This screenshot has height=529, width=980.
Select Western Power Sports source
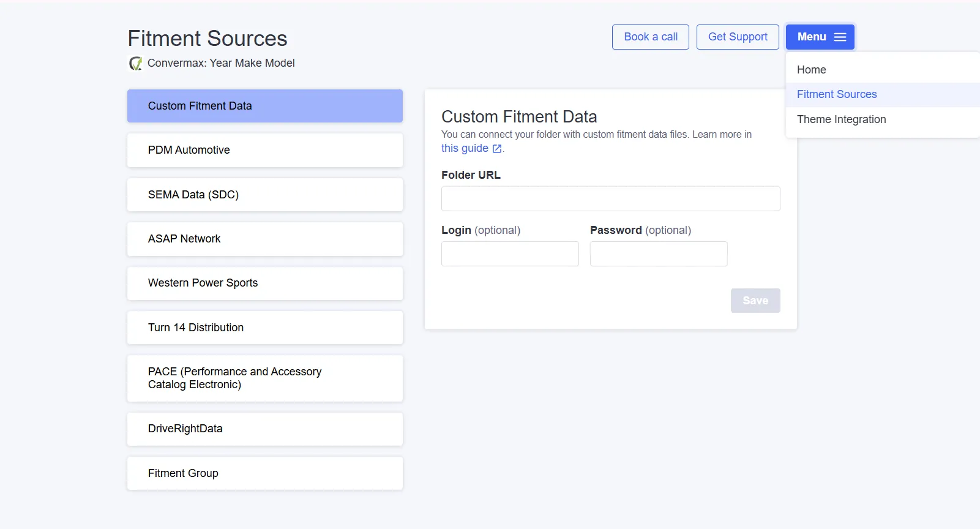click(x=264, y=283)
